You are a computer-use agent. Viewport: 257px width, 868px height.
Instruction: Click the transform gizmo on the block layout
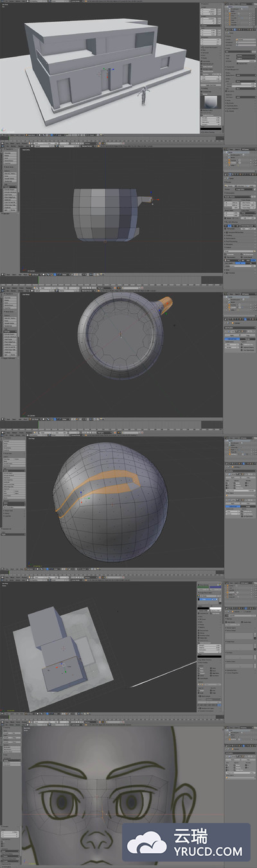[x=62, y=665]
